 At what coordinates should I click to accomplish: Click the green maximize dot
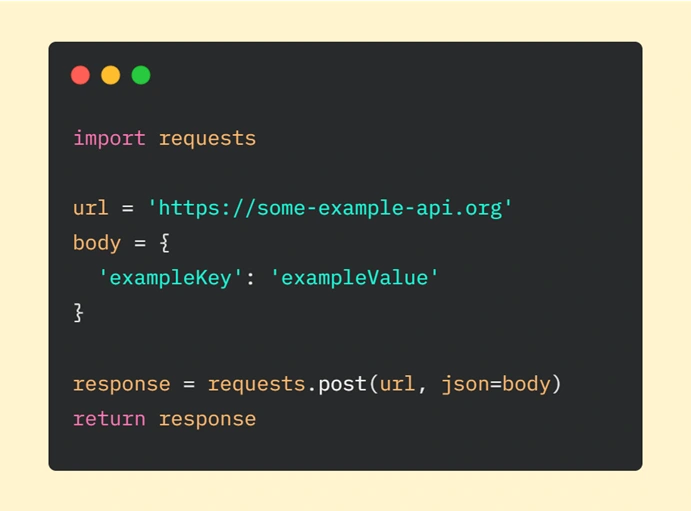[141, 75]
